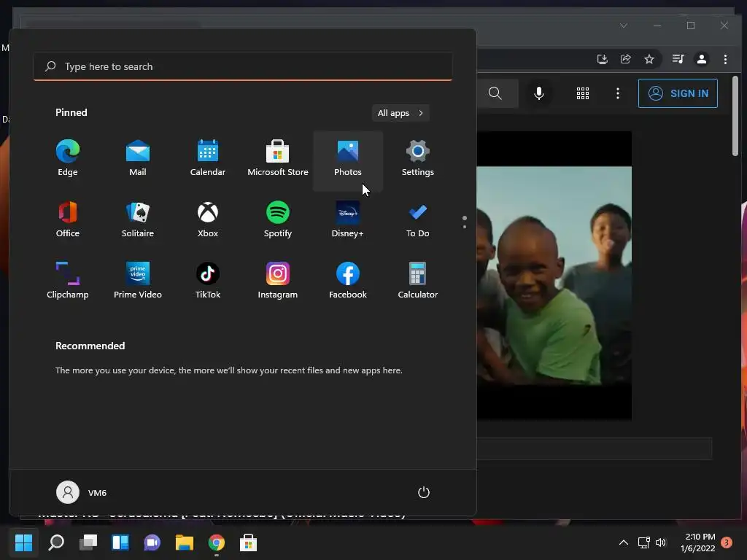Image resolution: width=747 pixels, height=560 pixels.
Task: Launch the Xbox app
Action: pyautogui.click(x=208, y=219)
